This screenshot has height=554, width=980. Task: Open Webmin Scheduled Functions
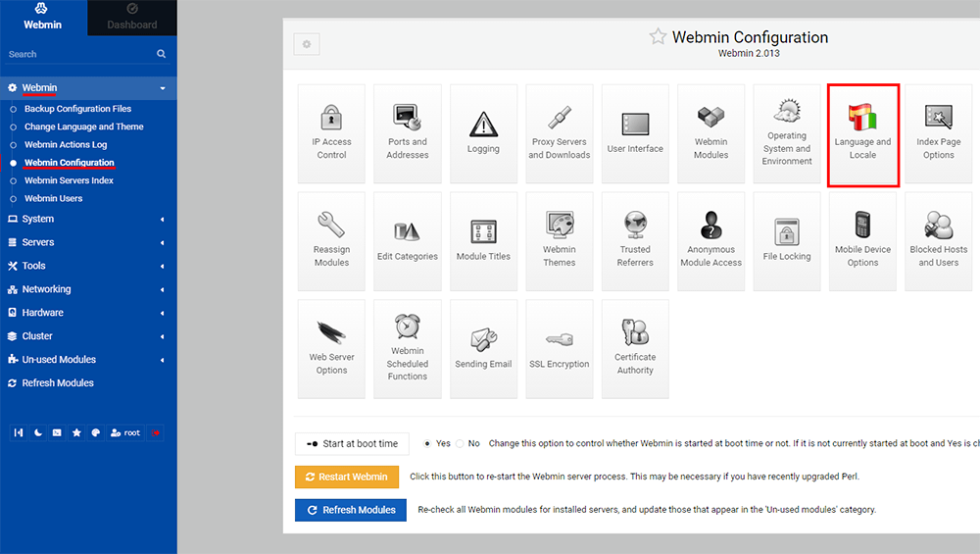[408, 349]
